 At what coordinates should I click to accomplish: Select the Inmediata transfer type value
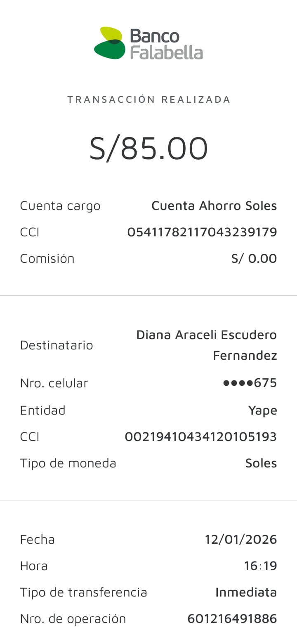pos(246,592)
